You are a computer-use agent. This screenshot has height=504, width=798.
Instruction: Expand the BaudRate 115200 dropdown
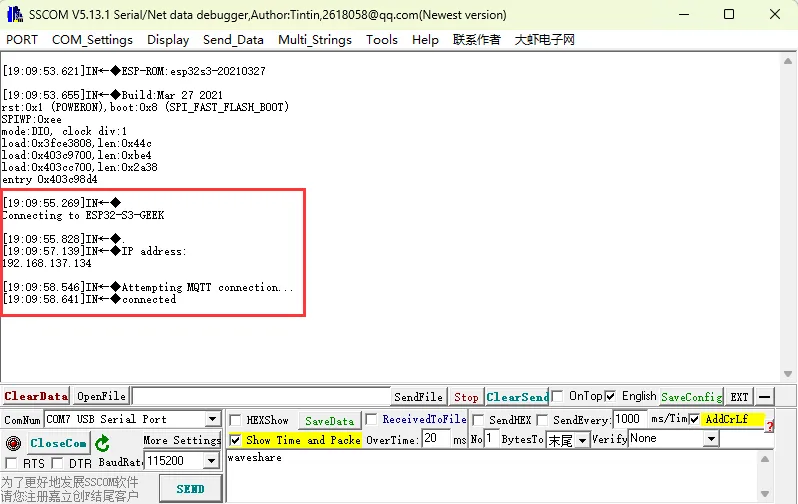click(211, 461)
